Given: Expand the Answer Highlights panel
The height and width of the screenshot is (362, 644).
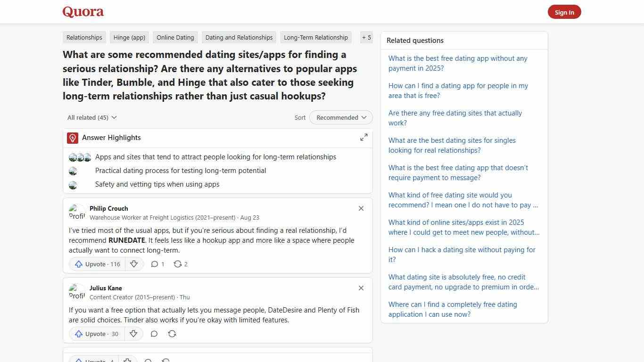Looking at the screenshot, I should pyautogui.click(x=363, y=137).
